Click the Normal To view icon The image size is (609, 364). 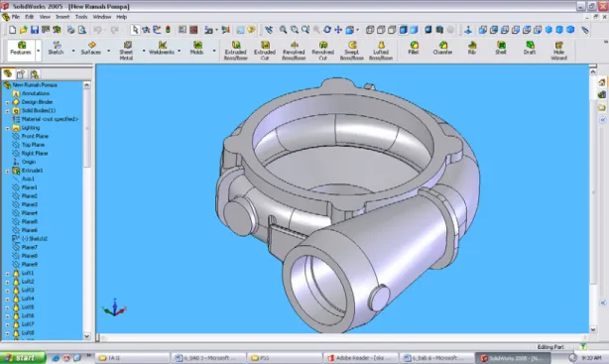click(468, 30)
